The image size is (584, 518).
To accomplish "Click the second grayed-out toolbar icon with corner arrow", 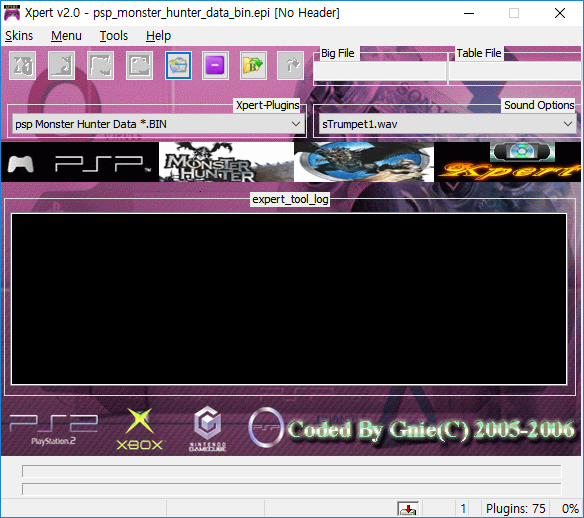I will 61,66.
